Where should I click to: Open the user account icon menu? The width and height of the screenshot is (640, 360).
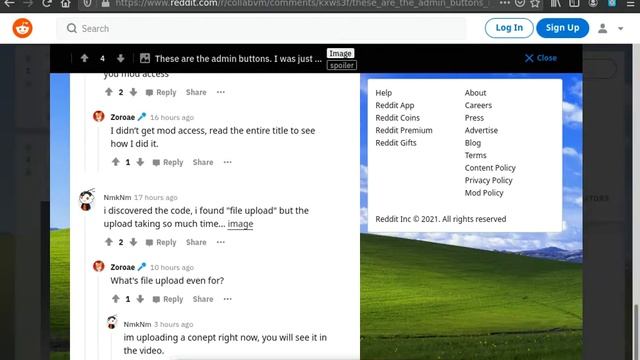click(602, 28)
